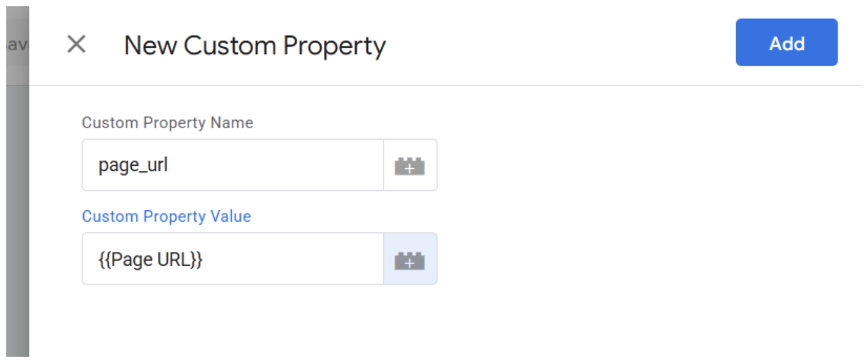Open the variable picker for Custom Property Name
The image size is (868, 363).
tap(410, 165)
